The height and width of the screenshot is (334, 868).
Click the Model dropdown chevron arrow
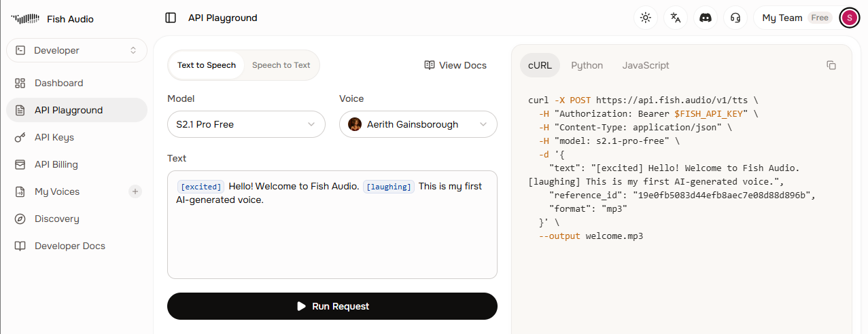click(311, 124)
